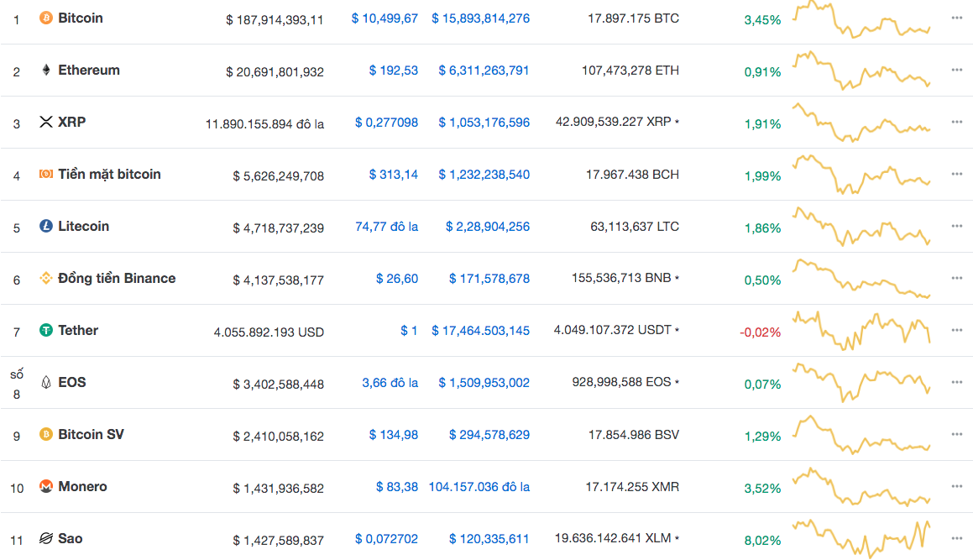Click the XRP logo icon
973x560 pixels.
pyautogui.click(x=46, y=123)
